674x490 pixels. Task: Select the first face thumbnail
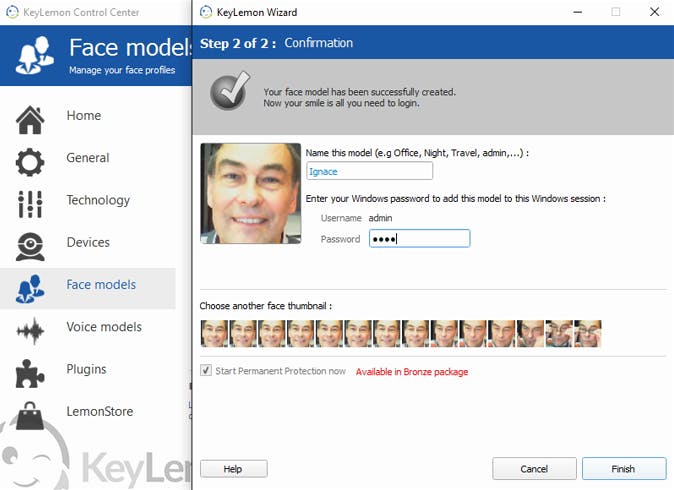tap(214, 334)
